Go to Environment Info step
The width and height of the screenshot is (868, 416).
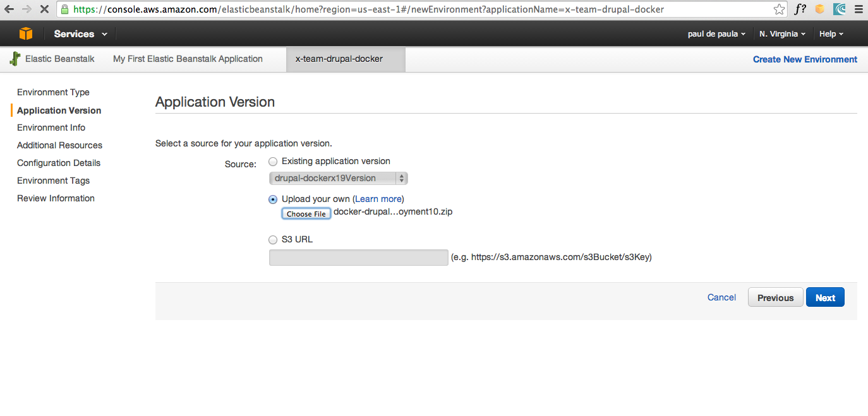(x=51, y=128)
